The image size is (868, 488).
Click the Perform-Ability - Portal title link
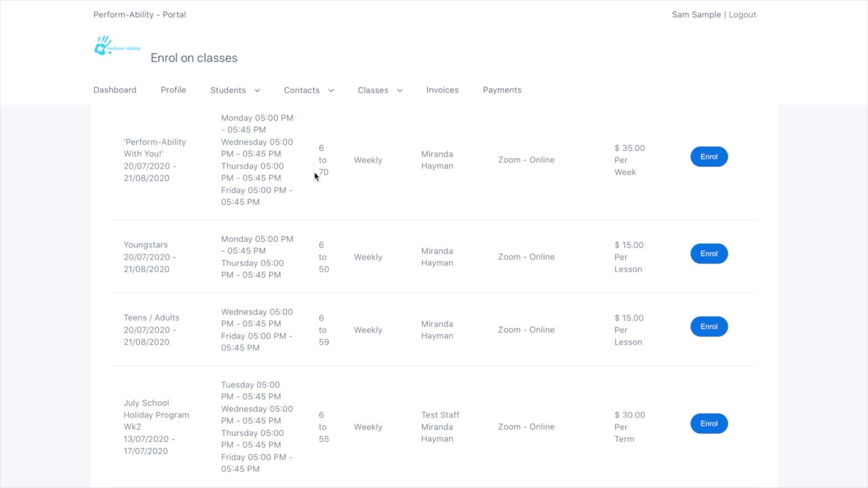(140, 14)
